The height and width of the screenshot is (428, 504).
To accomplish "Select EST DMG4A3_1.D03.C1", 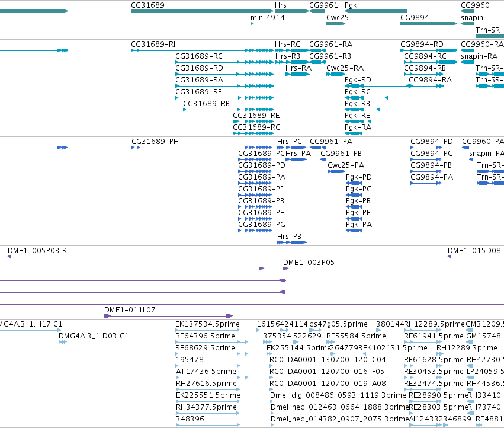I will pyautogui.click(x=63, y=342).
